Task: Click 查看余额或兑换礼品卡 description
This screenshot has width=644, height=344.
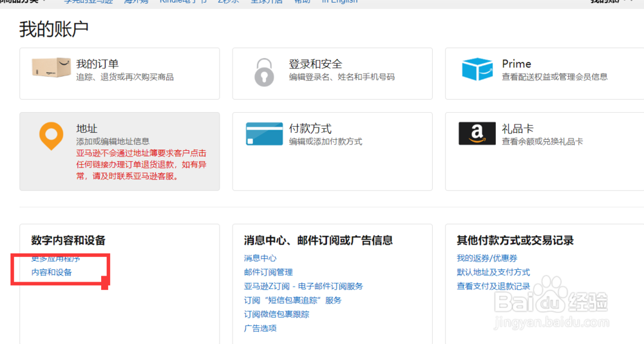Action: (x=542, y=141)
